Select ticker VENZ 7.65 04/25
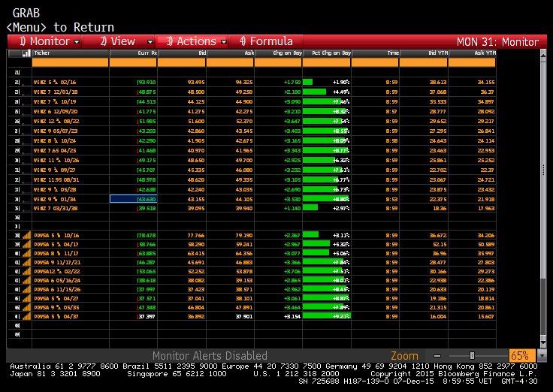 point(55,150)
